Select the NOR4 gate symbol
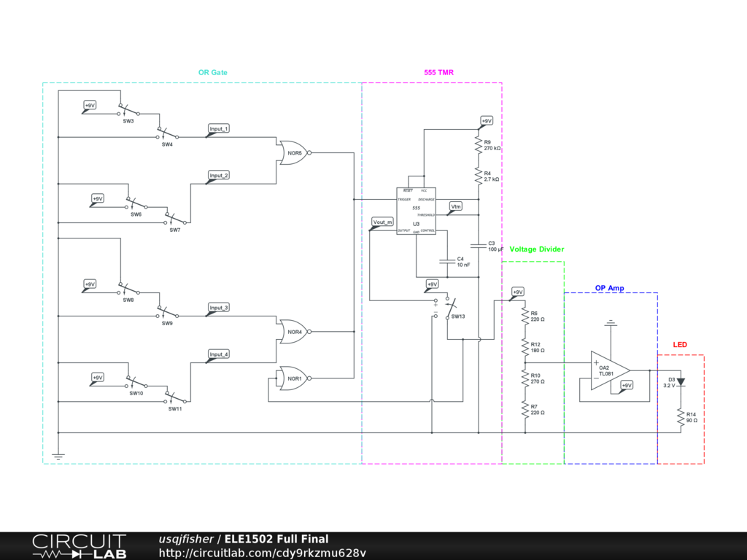Screen dimensions: 747x560 tap(293, 331)
